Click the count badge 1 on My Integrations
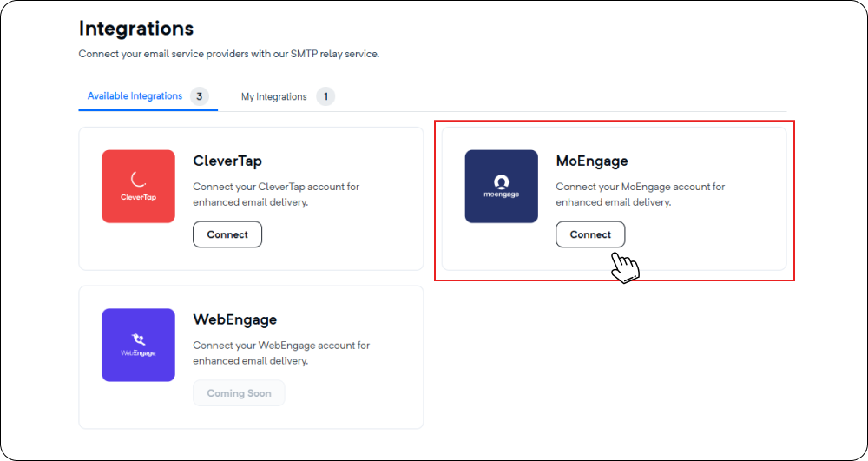The image size is (868, 461). click(x=325, y=96)
